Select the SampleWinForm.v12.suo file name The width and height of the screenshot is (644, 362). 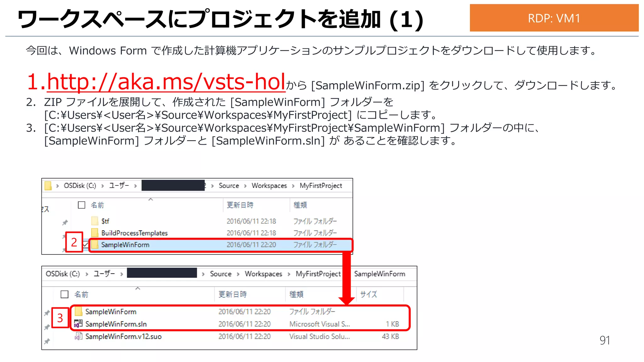pyautogui.click(x=123, y=336)
